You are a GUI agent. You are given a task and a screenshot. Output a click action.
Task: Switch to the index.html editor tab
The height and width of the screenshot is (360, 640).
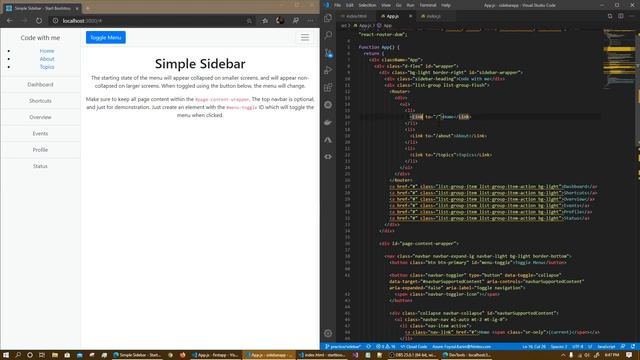coord(355,16)
